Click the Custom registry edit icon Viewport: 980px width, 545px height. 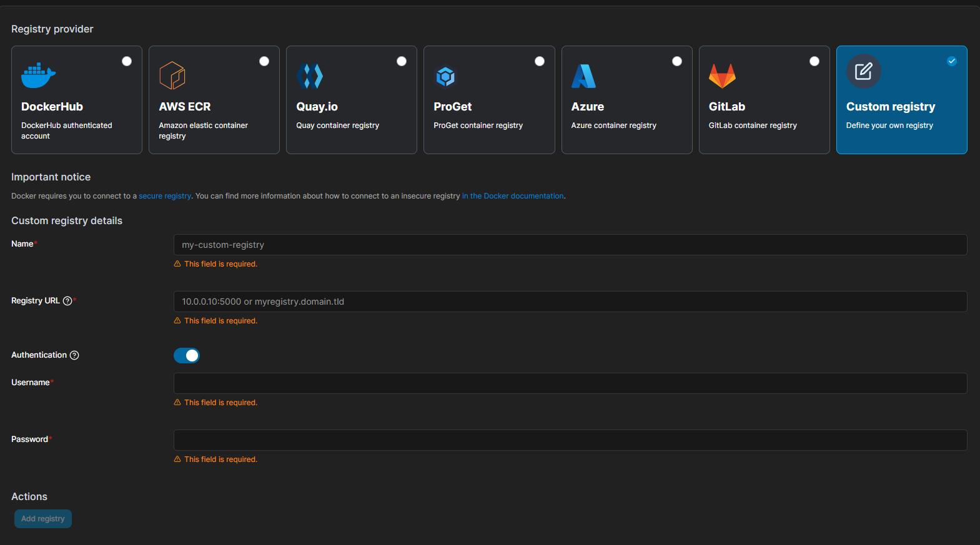pos(863,72)
